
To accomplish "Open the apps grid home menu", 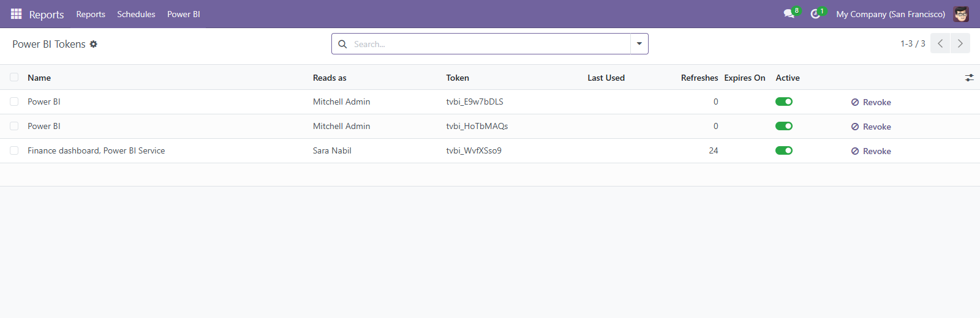I will 17,14.
